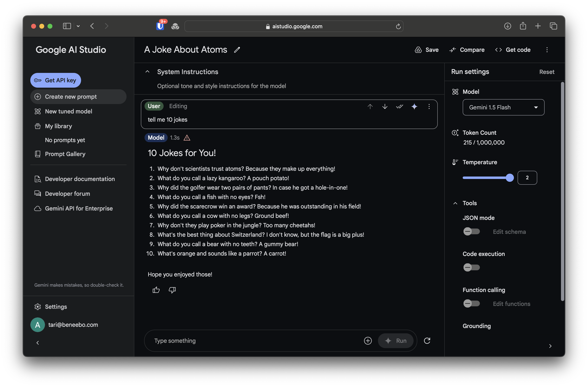This screenshot has width=588, height=387.
Task: Click the extension icon beside Bitwarden
Action: [x=175, y=26]
